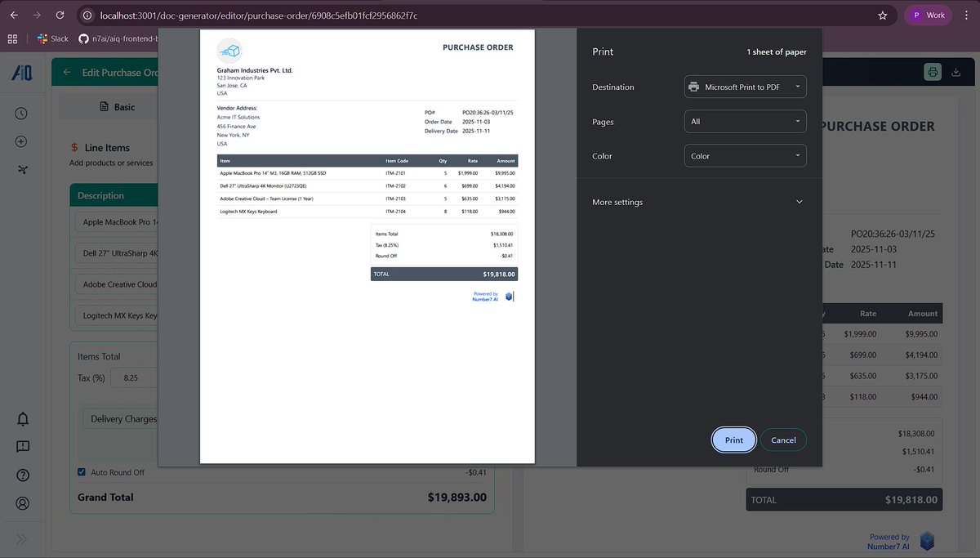
Task: Click the company logo in print preview
Action: (229, 51)
